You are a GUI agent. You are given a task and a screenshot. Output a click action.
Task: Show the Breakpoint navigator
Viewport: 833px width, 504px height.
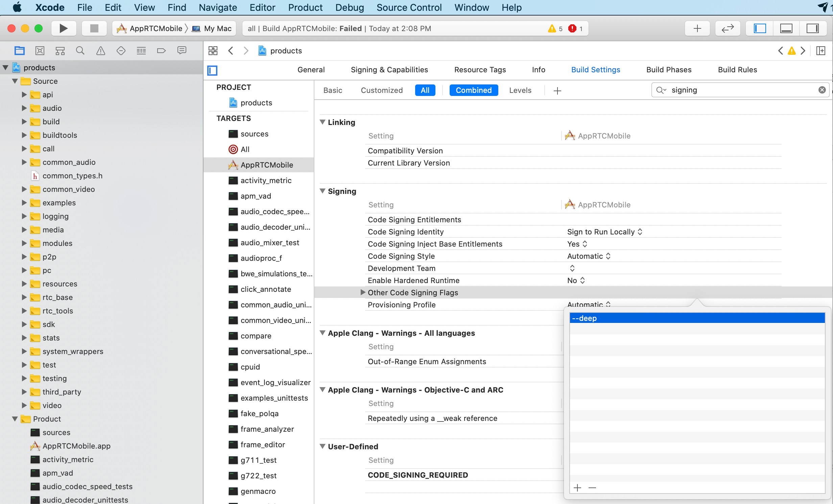161,51
